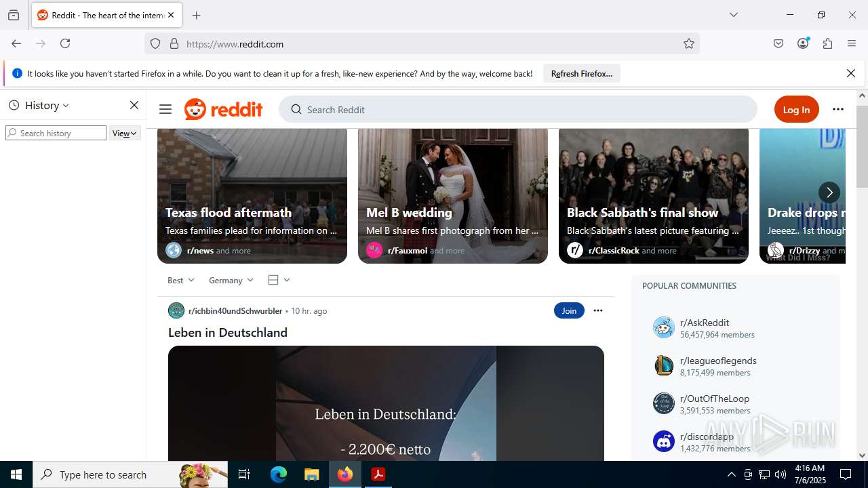Image resolution: width=868 pixels, height=488 pixels.
Task: Show hidden system tray icons
Action: 731,474
